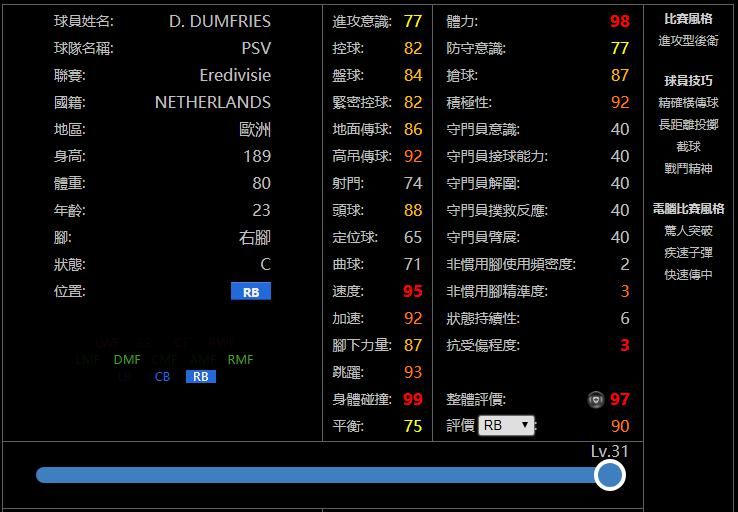Click the 搶球 value 87
The height and width of the screenshot is (512, 738).
pos(619,75)
